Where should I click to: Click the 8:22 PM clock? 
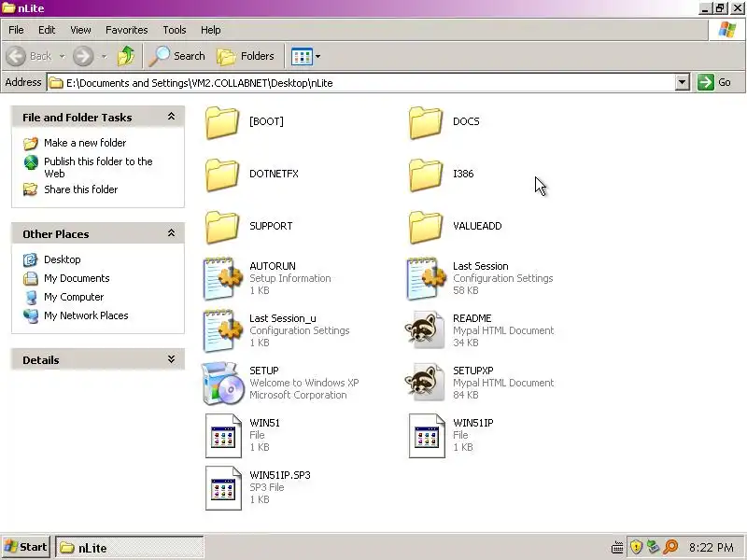click(x=711, y=548)
